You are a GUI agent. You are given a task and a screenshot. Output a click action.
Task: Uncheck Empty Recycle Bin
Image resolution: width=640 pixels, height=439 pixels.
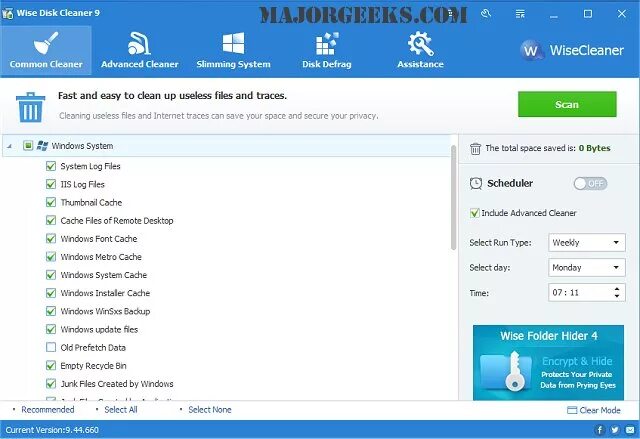click(x=51, y=365)
